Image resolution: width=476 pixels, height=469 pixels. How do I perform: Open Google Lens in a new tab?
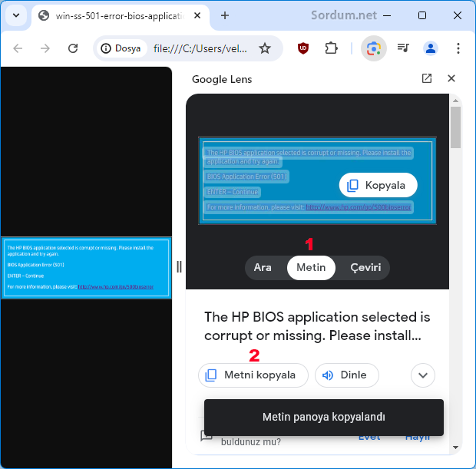click(427, 78)
